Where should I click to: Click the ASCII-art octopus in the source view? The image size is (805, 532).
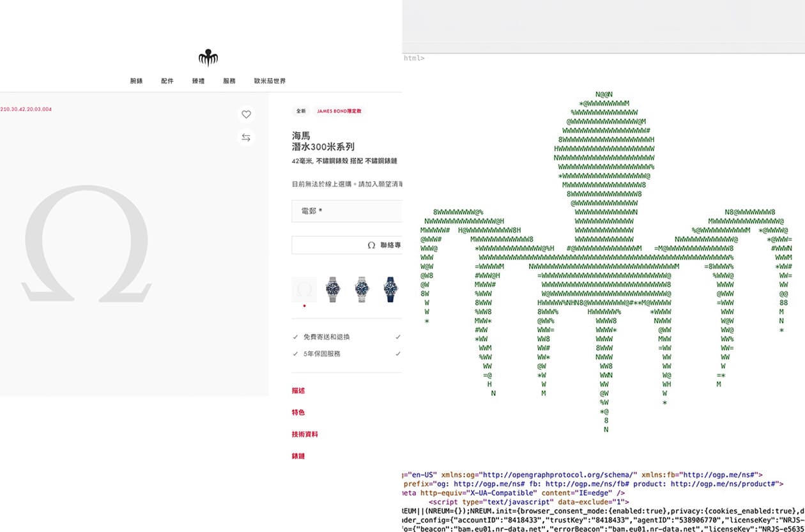click(606, 262)
